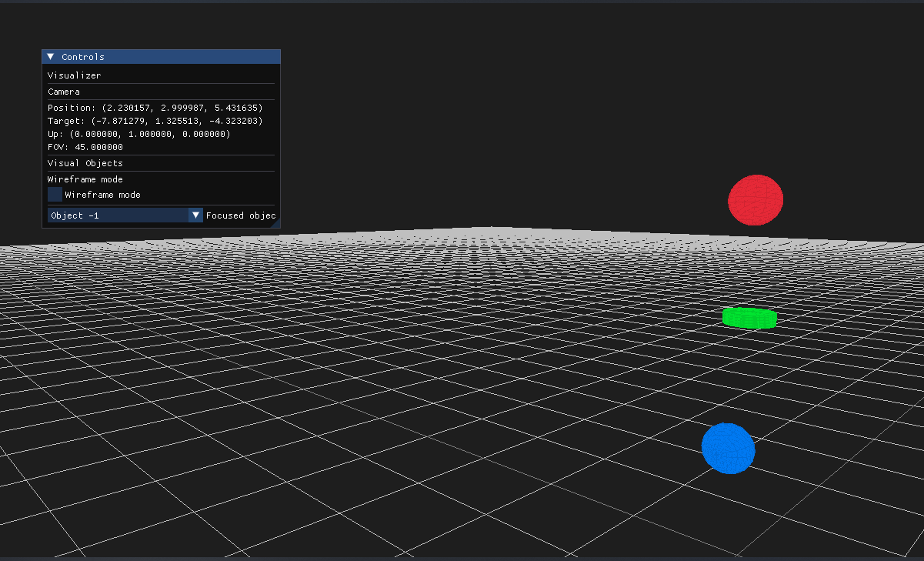Select the Camera section heading
Screen dimensions: 924x561
(x=64, y=92)
